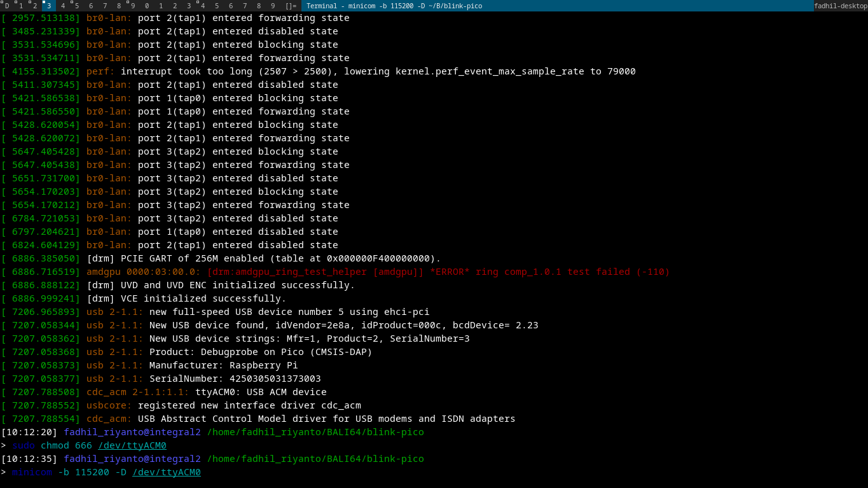Click the [10:12:35] prompt timestamp

point(29,459)
